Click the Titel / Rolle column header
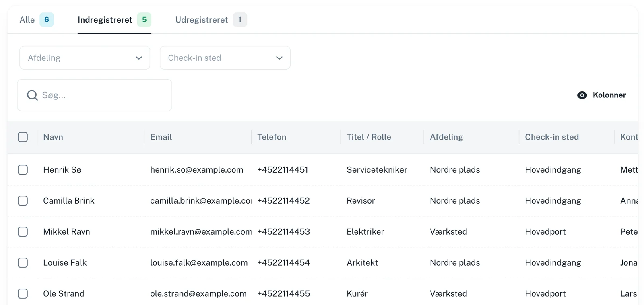644x305 pixels. tap(369, 137)
